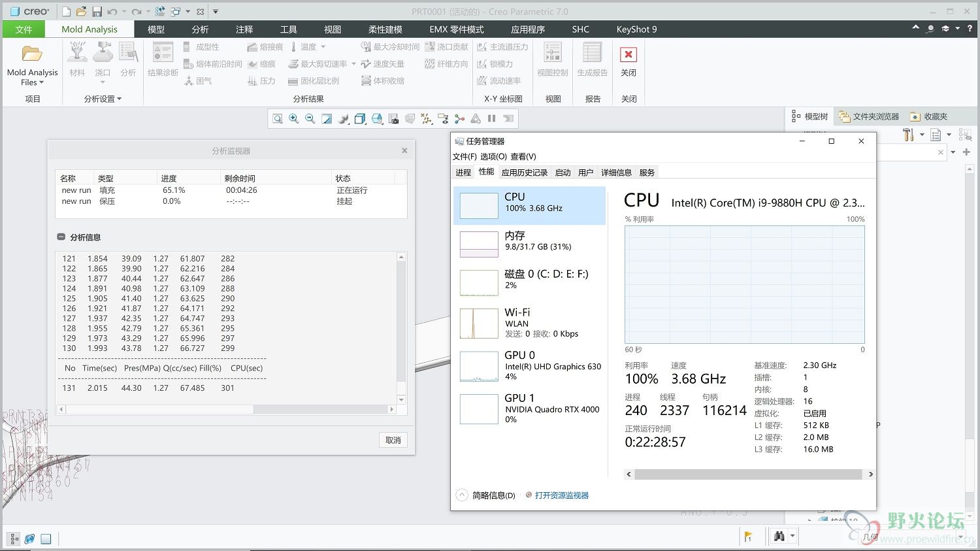
Task: Collapse the 分析信息 section
Action: (61, 237)
